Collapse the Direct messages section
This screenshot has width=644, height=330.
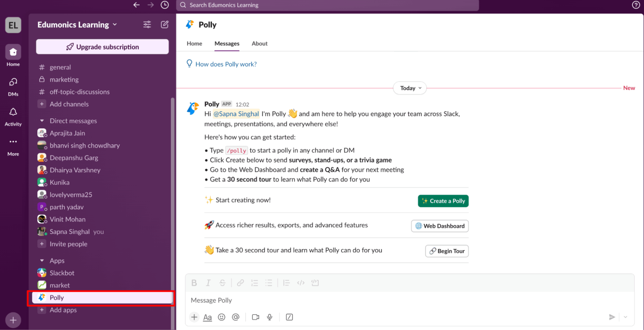tap(42, 121)
